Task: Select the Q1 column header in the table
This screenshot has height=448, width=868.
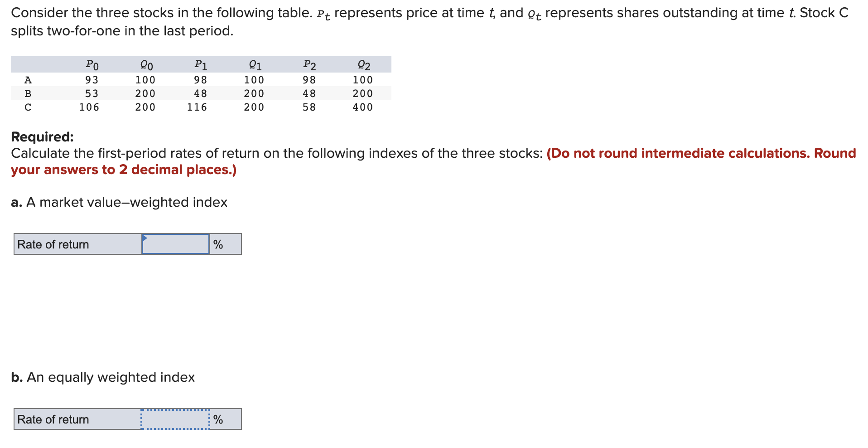Action: [254, 64]
